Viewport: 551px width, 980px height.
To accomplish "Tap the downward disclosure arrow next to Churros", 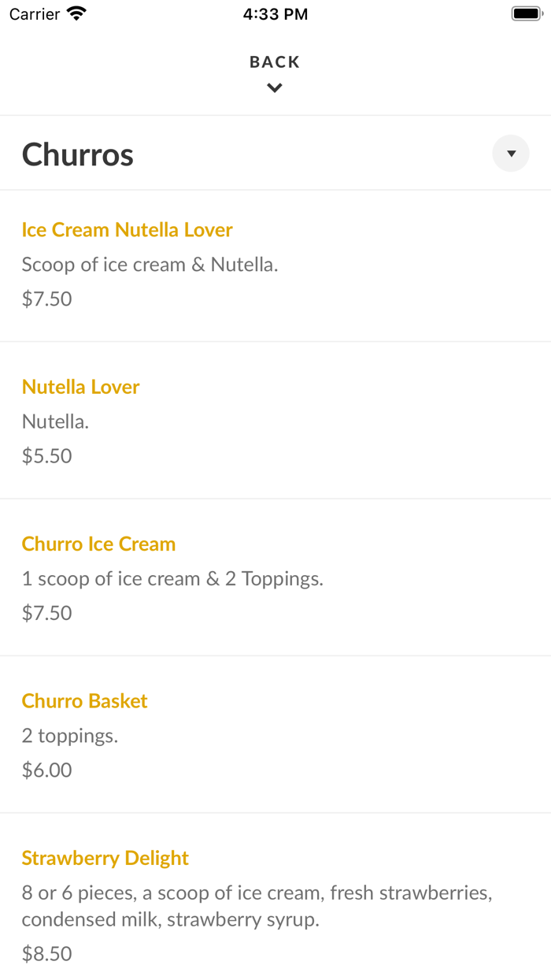I will pos(511,154).
